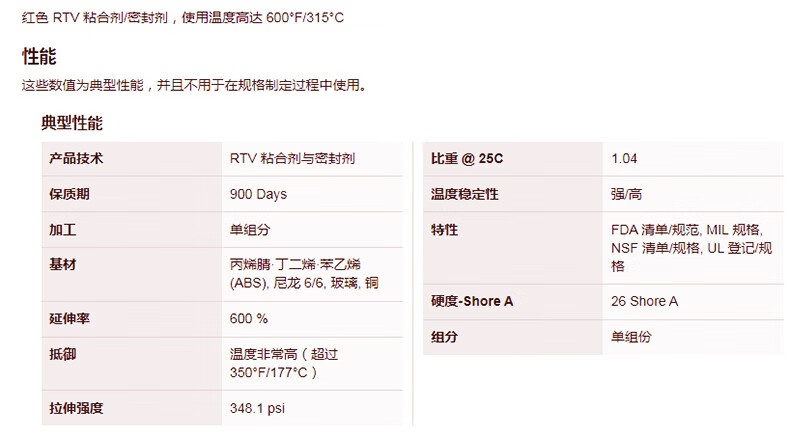Click the 基材 row label
This screenshot has width=790, height=437.
click(x=62, y=264)
